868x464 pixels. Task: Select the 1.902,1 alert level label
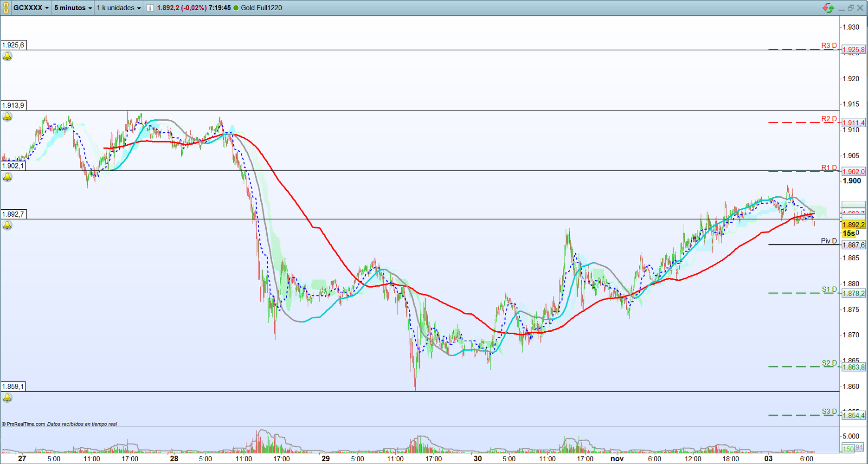pyautogui.click(x=13, y=166)
